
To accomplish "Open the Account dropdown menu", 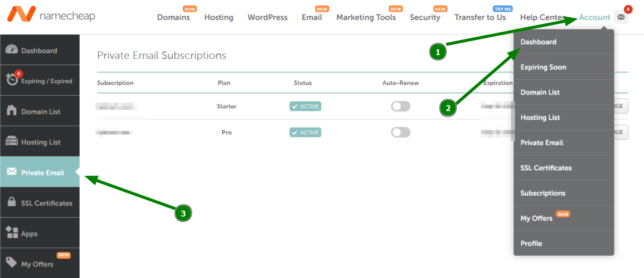I will 594,17.
